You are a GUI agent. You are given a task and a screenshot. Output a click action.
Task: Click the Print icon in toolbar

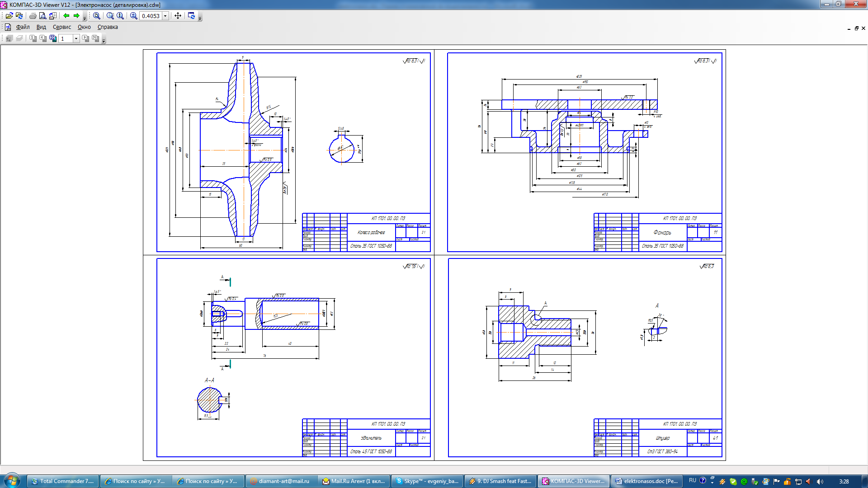tap(33, 16)
